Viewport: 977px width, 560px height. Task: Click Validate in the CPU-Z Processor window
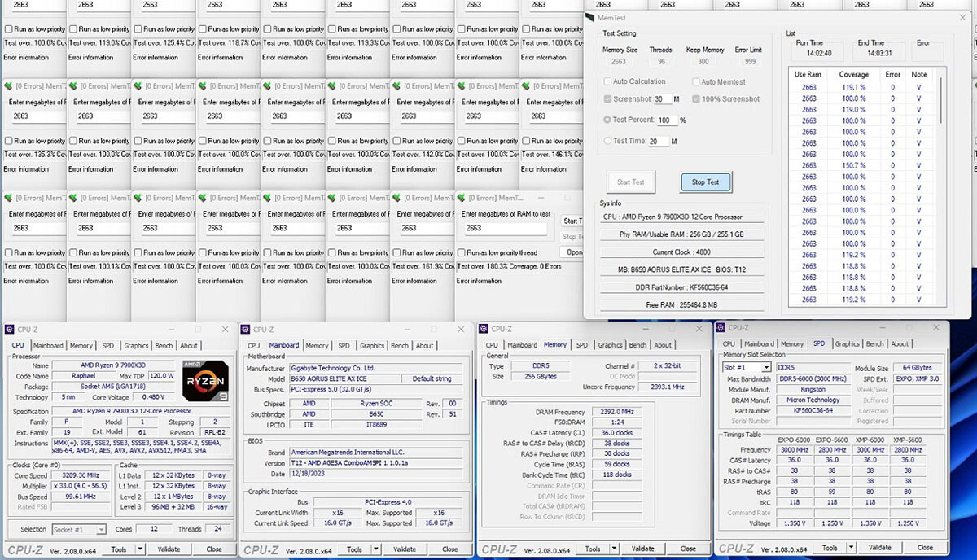click(x=169, y=549)
